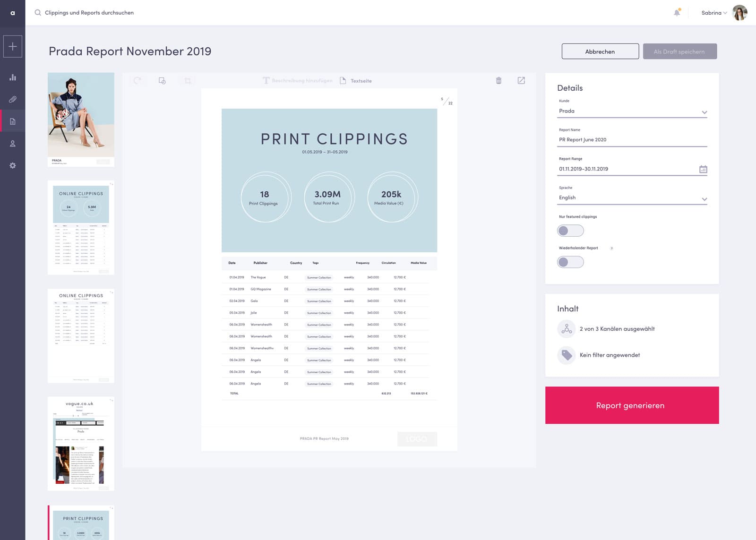Select the Print Clippings thumbnail
Viewport: 756px width, 540px height.
pyautogui.click(x=81, y=523)
